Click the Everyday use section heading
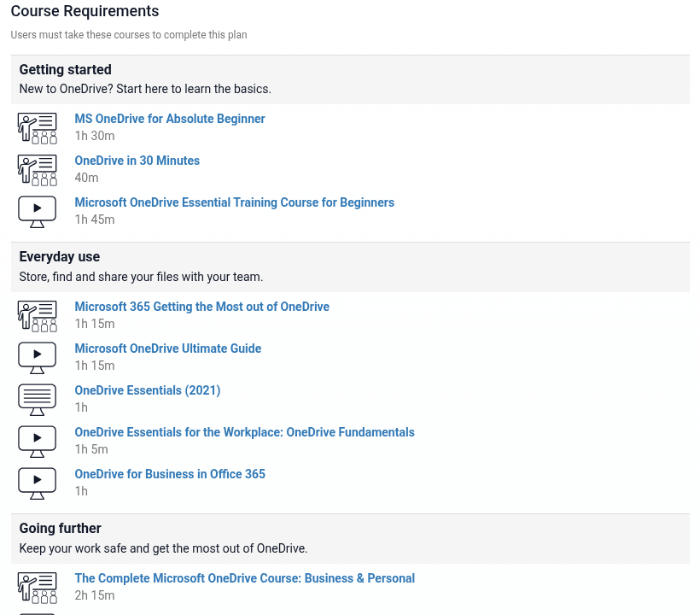The width and height of the screenshot is (700, 615). 60,257
